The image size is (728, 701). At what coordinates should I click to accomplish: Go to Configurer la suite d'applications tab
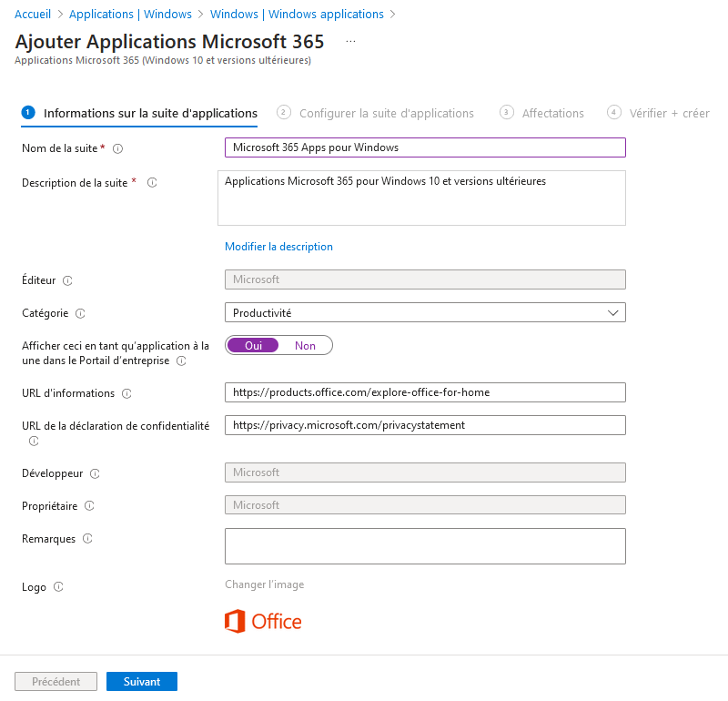coord(386,114)
